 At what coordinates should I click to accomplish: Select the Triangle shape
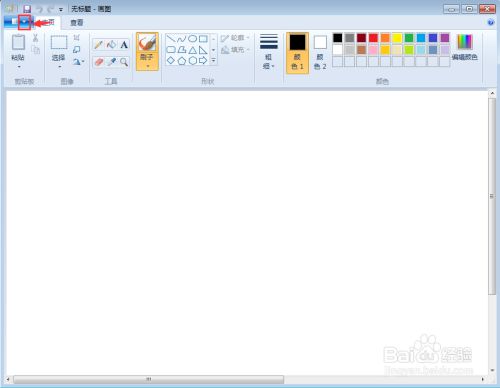click(192, 50)
